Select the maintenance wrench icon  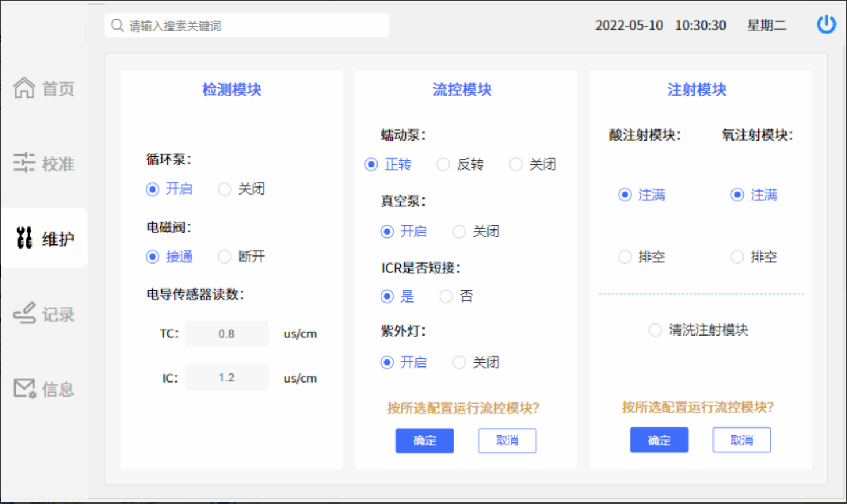click(24, 238)
